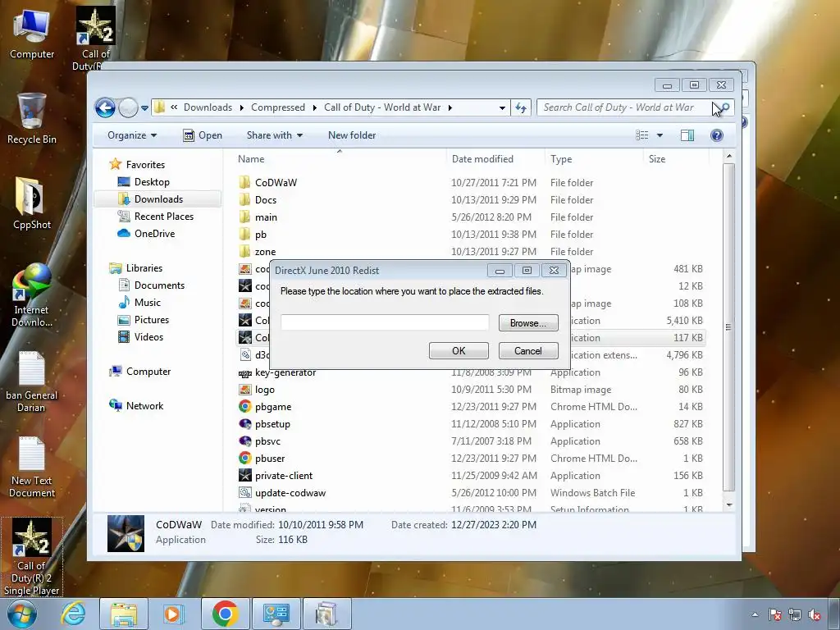840x630 pixels.
Task: Select the pbgame Chrome HTML file icon
Action: click(244, 407)
